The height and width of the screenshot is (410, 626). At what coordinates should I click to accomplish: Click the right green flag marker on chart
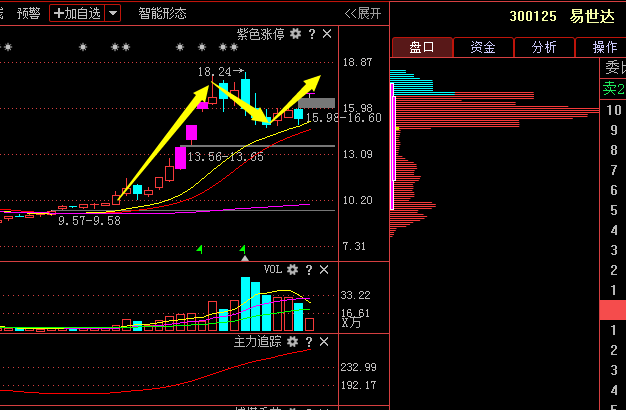243,250
